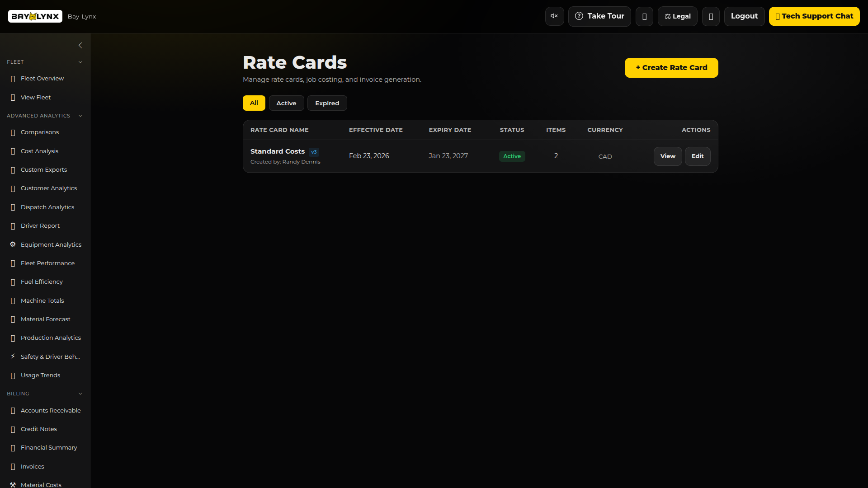The width and height of the screenshot is (868, 488).
Task: Open Material Costs from the sidebar
Action: pyautogui.click(x=42, y=484)
